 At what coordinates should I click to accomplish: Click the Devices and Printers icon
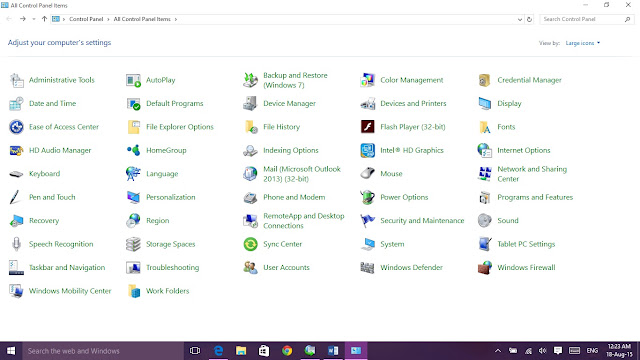click(367, 104)
